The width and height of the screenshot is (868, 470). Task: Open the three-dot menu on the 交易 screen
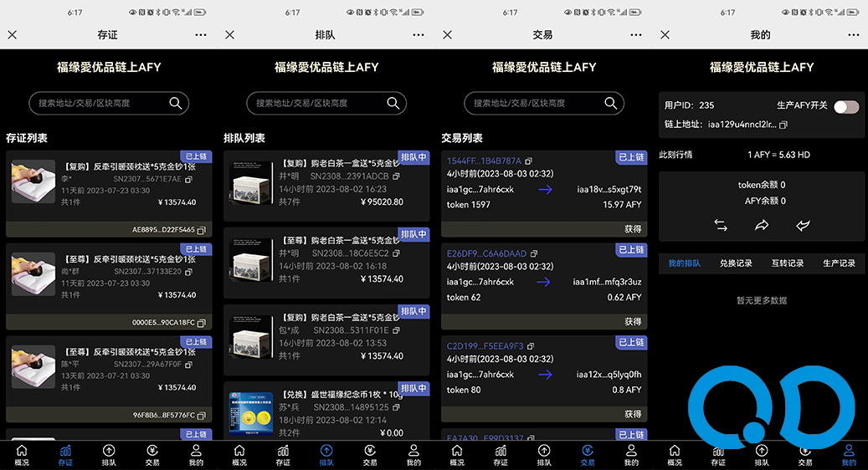[636, 35]
